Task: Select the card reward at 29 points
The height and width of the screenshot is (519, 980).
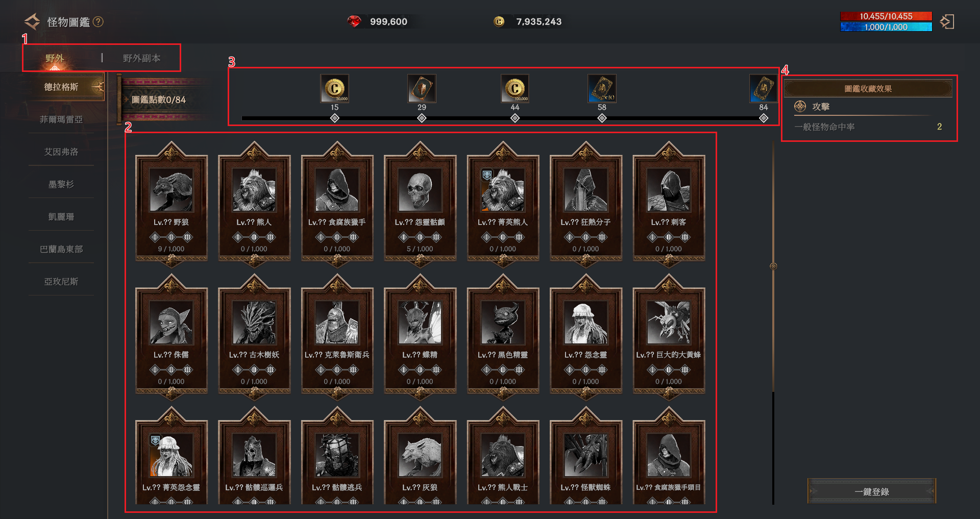Action: 422,88
